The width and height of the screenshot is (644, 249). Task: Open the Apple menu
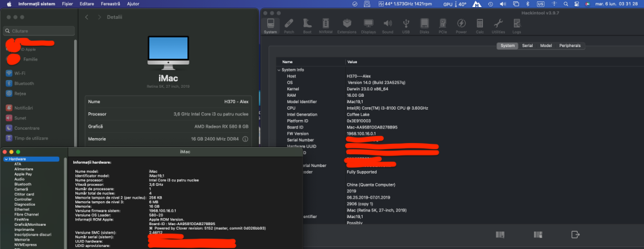click(x=8, y=4)
